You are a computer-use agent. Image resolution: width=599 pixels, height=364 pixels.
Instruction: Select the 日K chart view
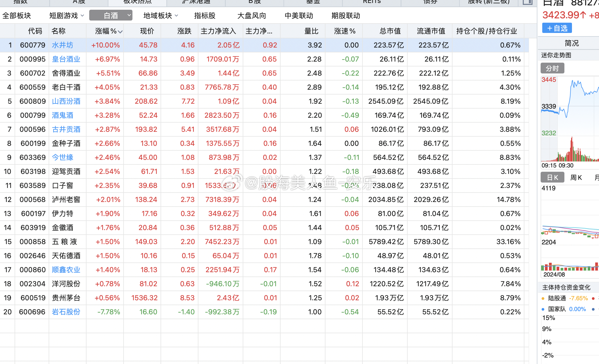(x=552, y=177)
